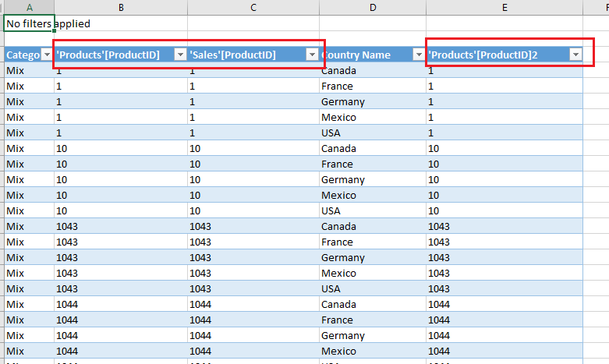Select column A header
Viewport: 609px width, 364px height.
click(x=29, y=7)
